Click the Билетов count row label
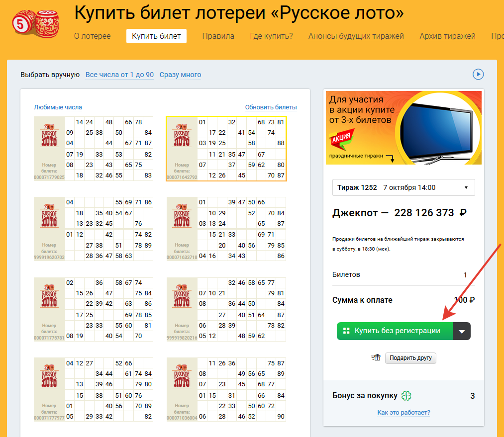 click(x=346, y=274)
